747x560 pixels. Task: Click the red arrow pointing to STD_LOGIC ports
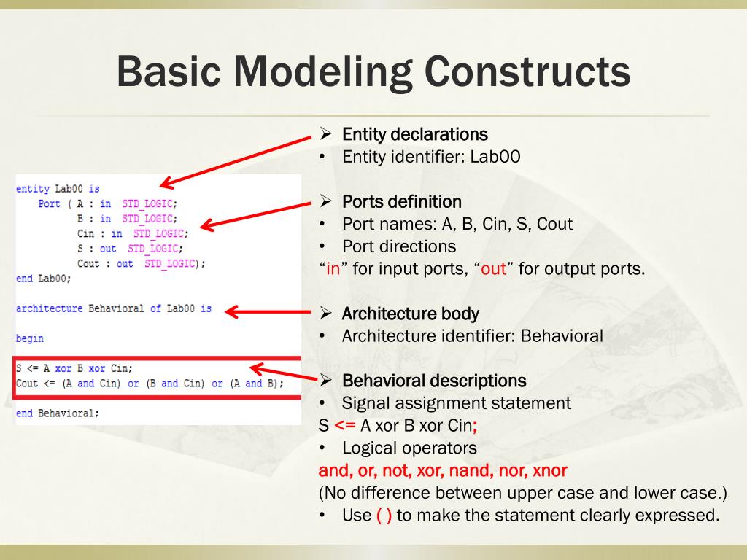[x=255, y=217]
